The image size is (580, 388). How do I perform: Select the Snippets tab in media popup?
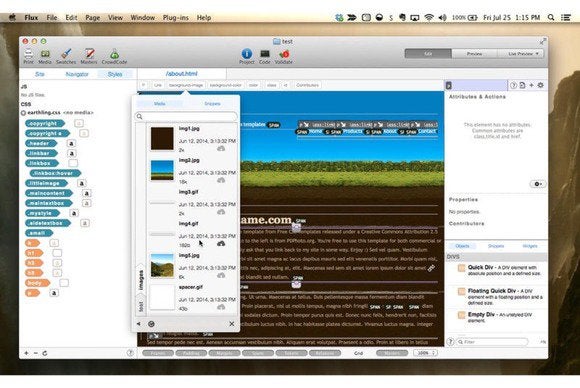click(x=212, y=104)
